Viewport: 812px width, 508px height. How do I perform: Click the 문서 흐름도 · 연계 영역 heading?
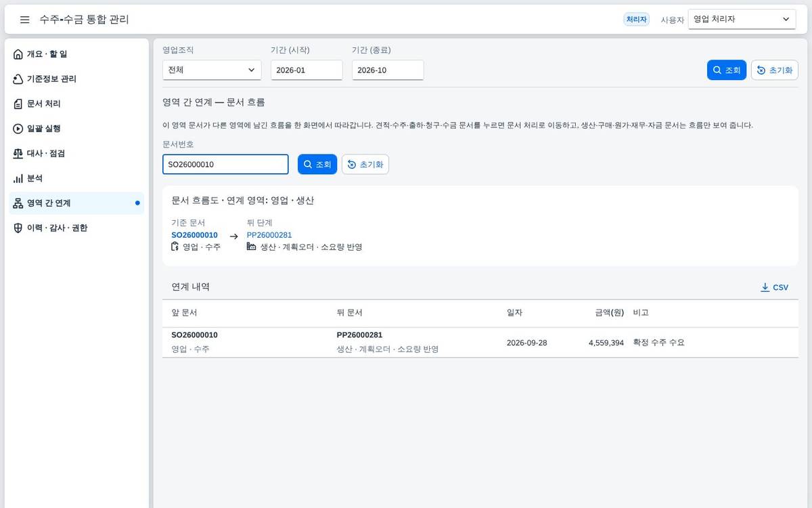[243, 200]
